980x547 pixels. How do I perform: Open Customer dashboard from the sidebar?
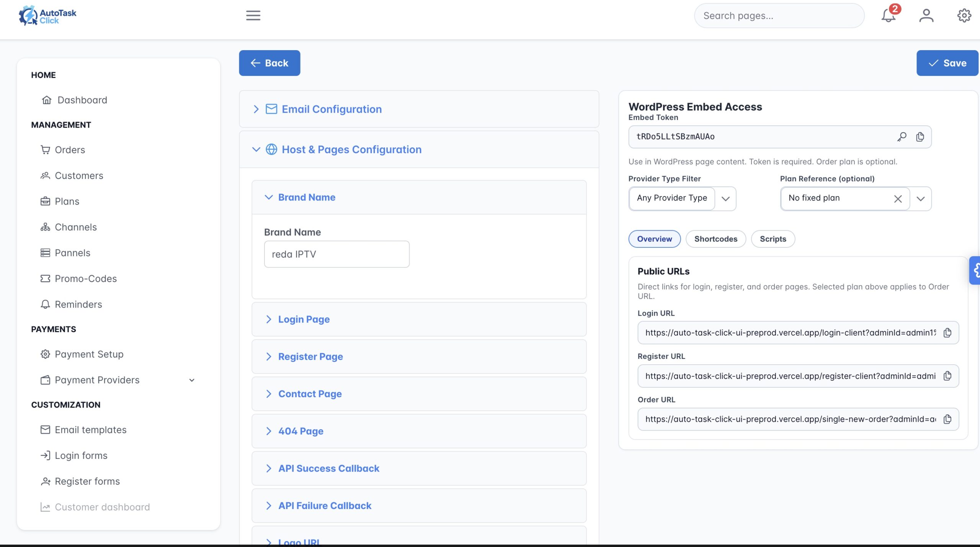pyautogui.click(x=95, y=507)
